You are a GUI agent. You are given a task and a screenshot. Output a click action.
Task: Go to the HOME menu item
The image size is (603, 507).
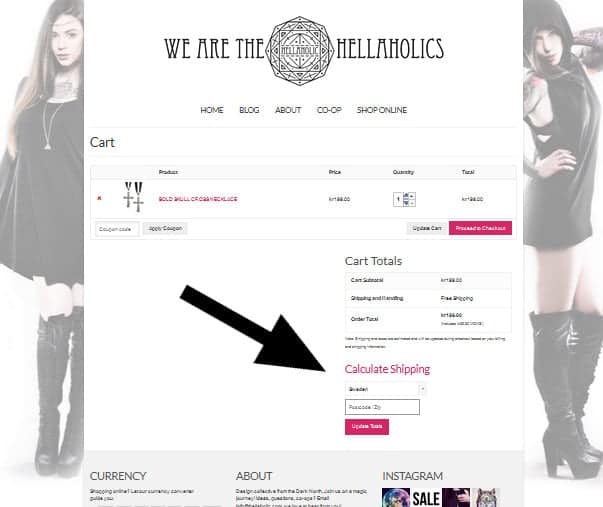pos(212,110)
